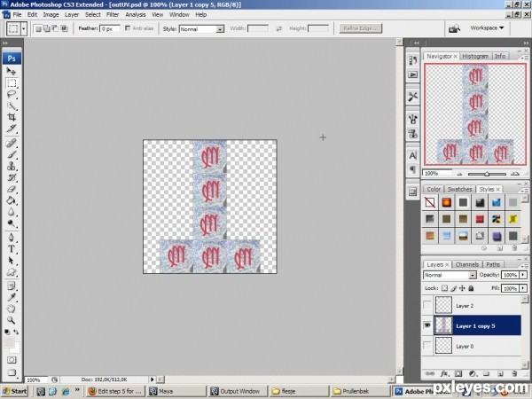Open status bar info arrow menu
The width and height of the screenshot is (532, 399).
pos(152,379)
